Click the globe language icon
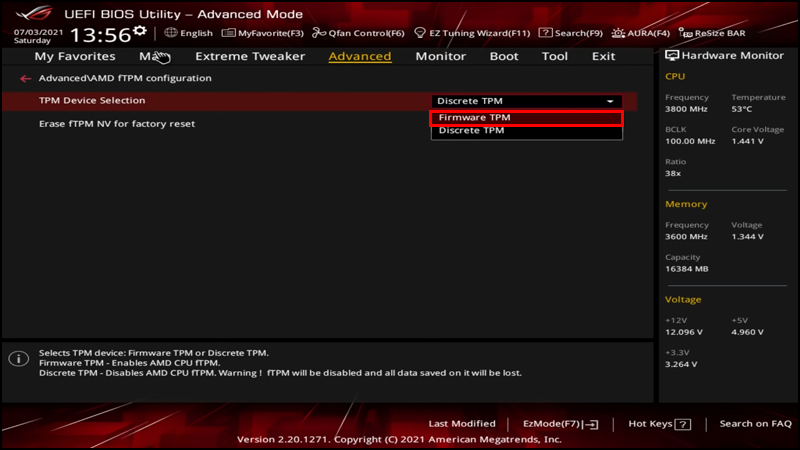Image resolution: width=800 pixels, height=450 pixels. (170, 33)
